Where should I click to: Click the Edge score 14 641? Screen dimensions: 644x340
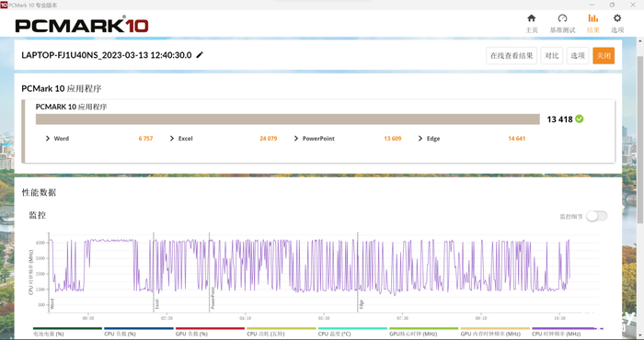pos(517,139)
